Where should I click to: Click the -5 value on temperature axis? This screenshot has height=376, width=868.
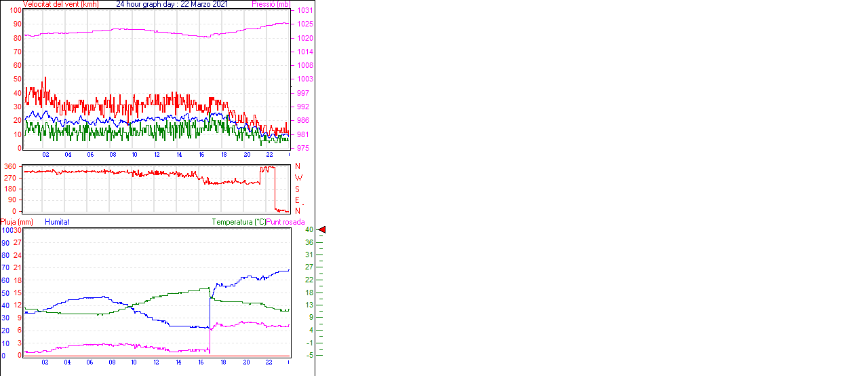pyautogui.click(x=309, y=354)
